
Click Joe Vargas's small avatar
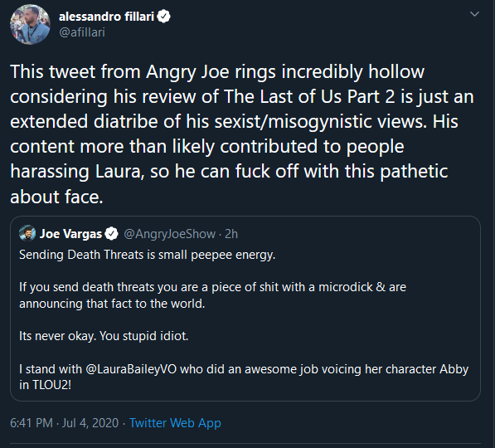coord(27,233)
